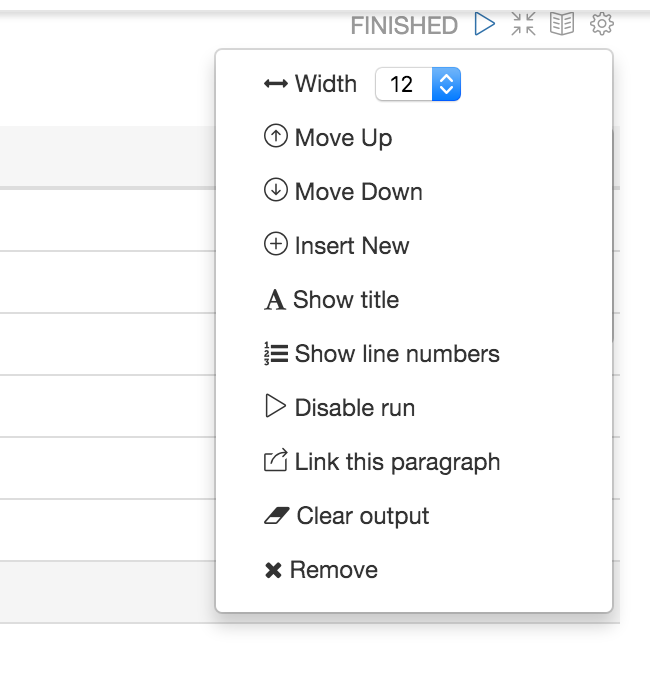Click the Move Down arrow icon
Image resolution: width=650 pixels, height=680 pixels.
(275, 191)
